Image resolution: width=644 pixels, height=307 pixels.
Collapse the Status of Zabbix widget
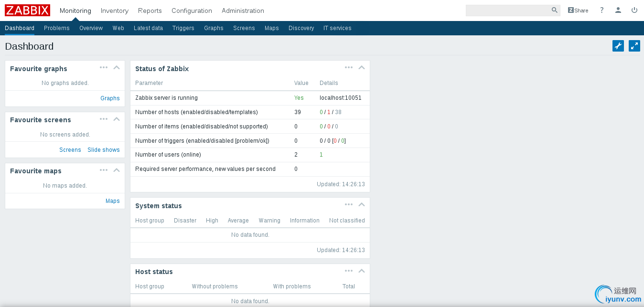click(362, 67)
